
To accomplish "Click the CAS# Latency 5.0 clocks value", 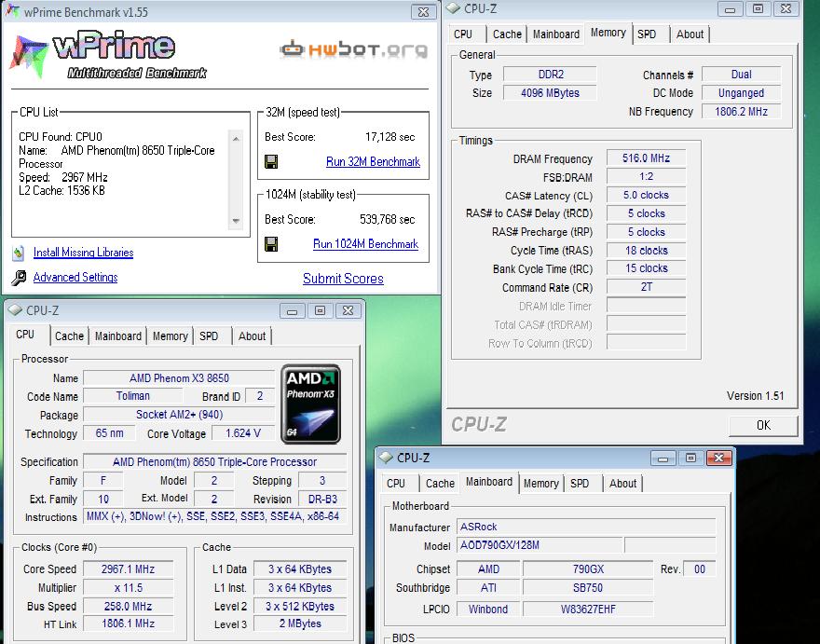I will pos(646,195).
